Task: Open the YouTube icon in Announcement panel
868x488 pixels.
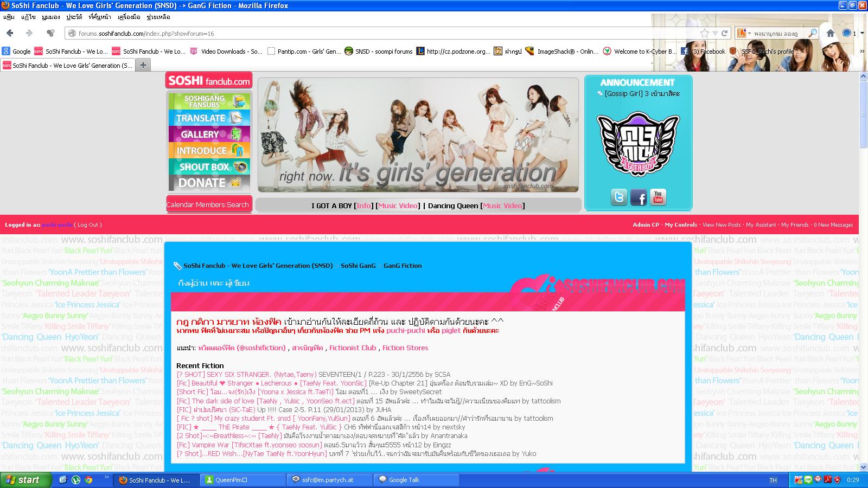Action: click(658, 197)
